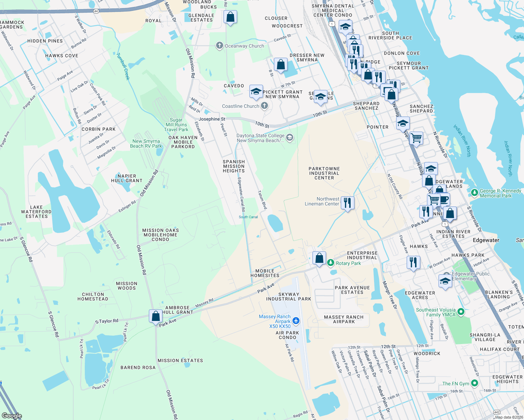524x420 pixels.
Task: Click the Oceanway Church cross marker
Action: click(220, 45)
